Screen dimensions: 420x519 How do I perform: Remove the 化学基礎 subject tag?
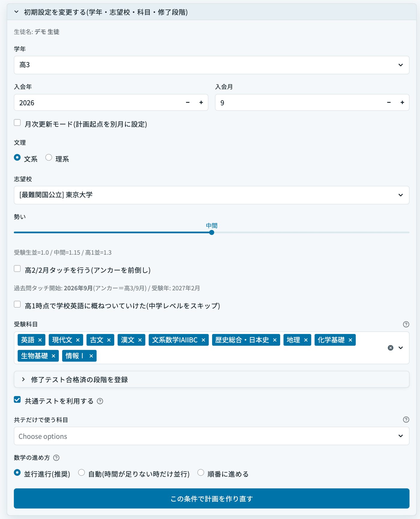pos(350,340)
